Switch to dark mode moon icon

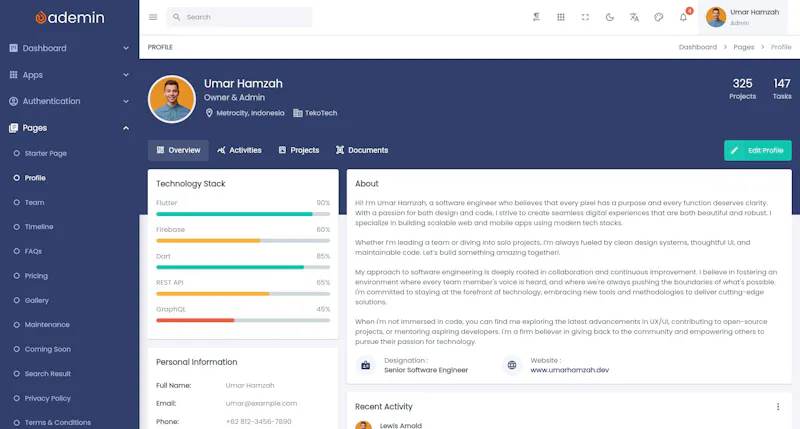coord(610,17)
